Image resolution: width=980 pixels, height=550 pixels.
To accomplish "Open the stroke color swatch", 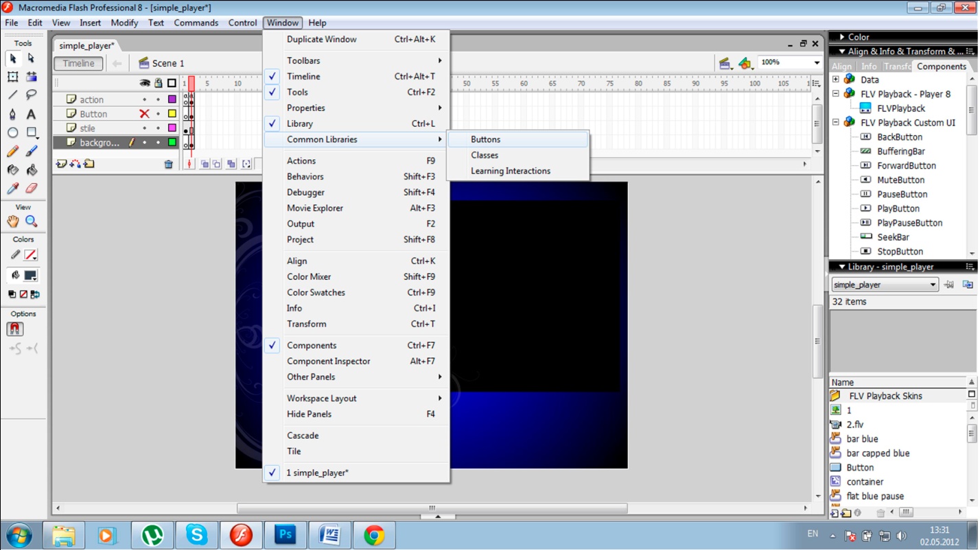I will 30,254.
